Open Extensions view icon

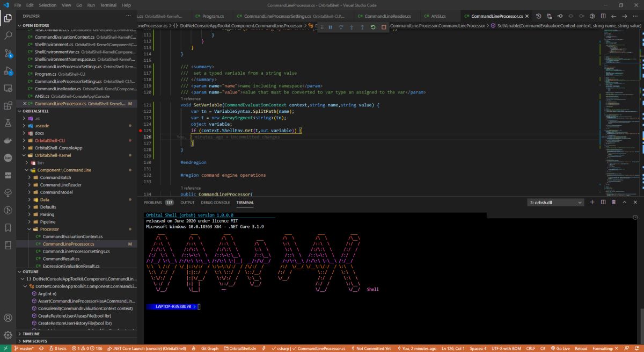8,105
